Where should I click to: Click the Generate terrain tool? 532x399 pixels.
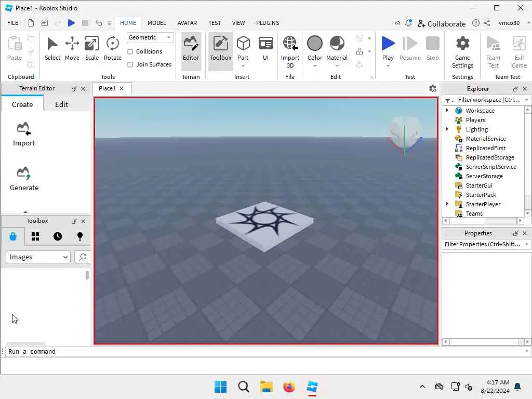24,179
